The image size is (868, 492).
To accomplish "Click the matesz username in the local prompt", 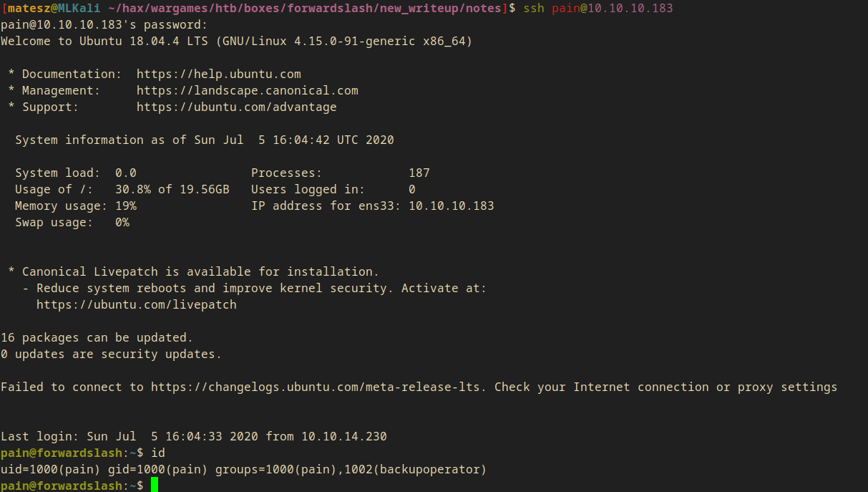I will point(27,8).
